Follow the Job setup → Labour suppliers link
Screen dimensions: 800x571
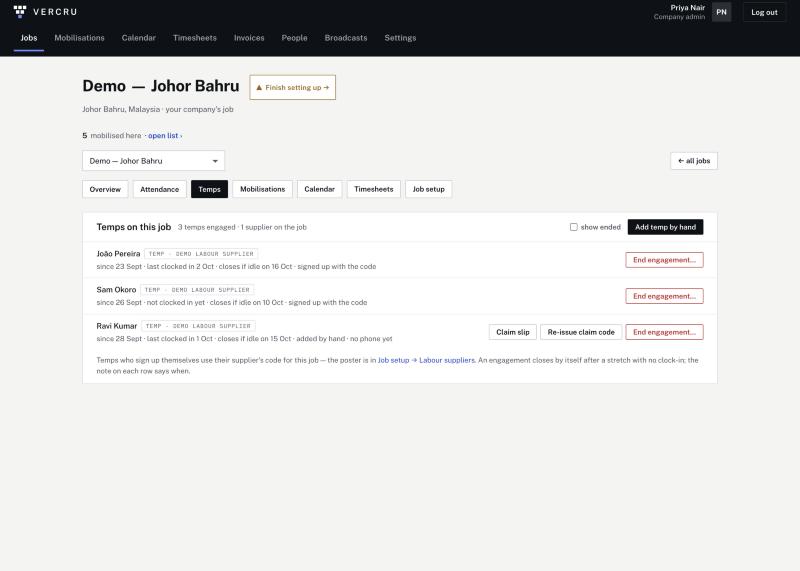[426, 360]
